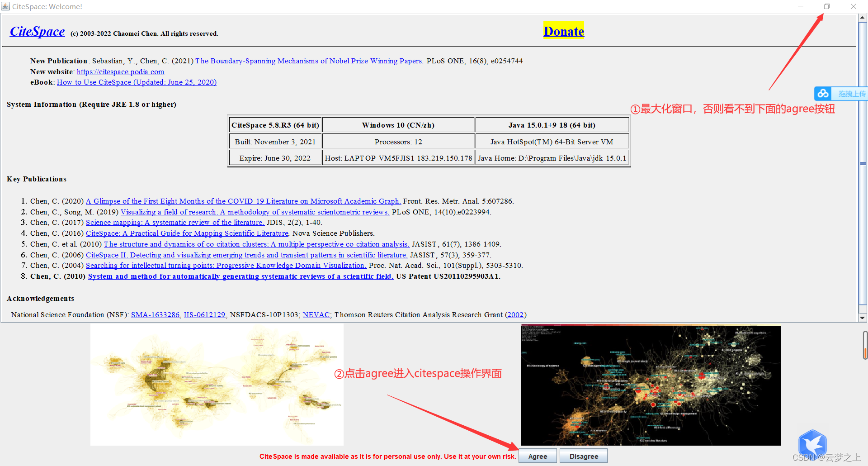This screenshot has width=868, height=466.
Task: Select the Host LAPTOP-VM5FJIS1 cell
Action: 398,158
